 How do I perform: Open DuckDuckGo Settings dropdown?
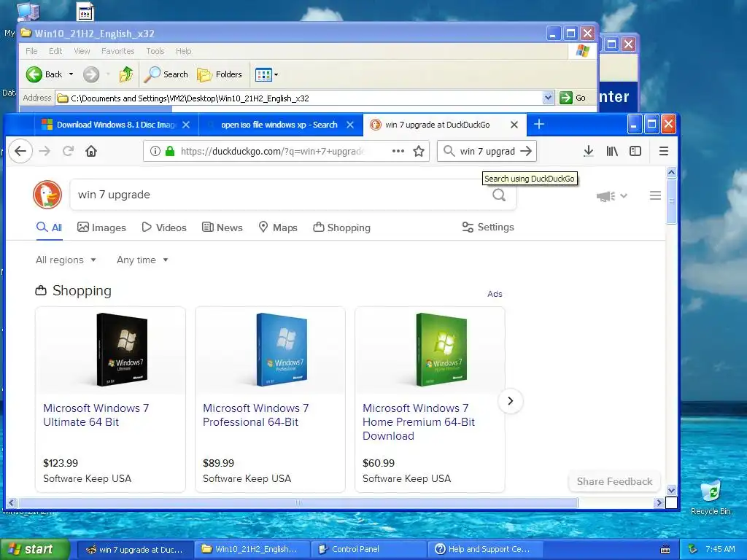point(488,227)
